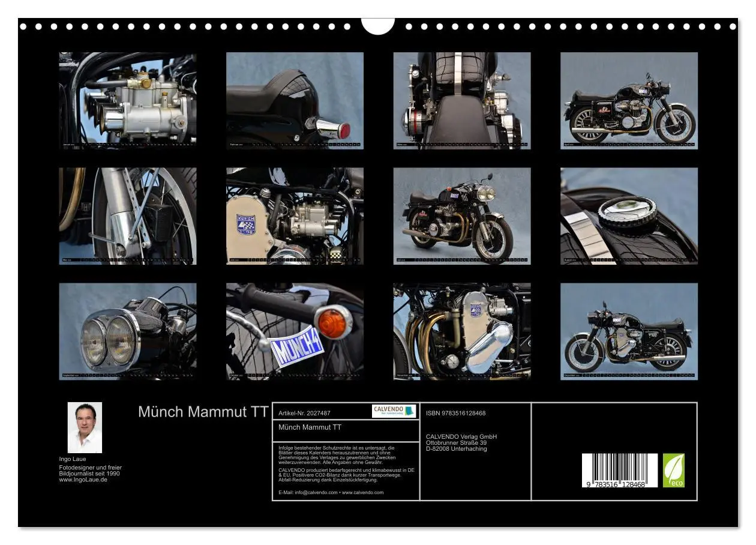The width and height of the screenshot is (756, 545).
Task: Open the February seat and taillight thumbnail
Action: [x=295, y=100]
